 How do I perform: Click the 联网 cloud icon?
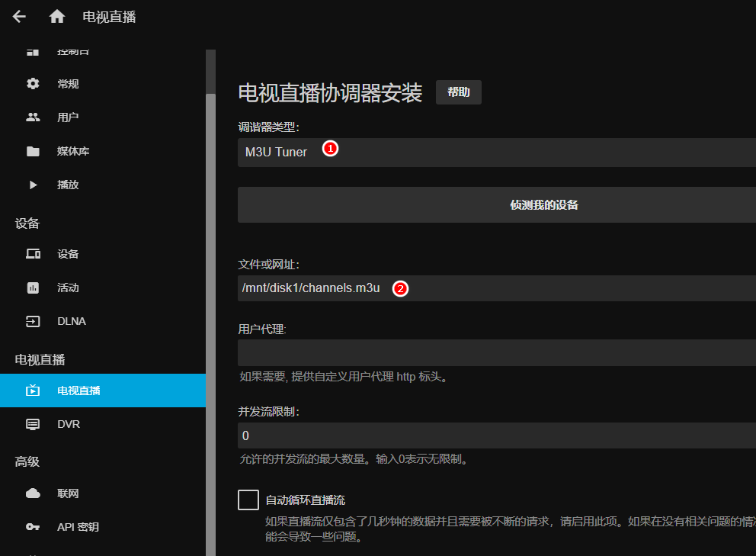33,493
